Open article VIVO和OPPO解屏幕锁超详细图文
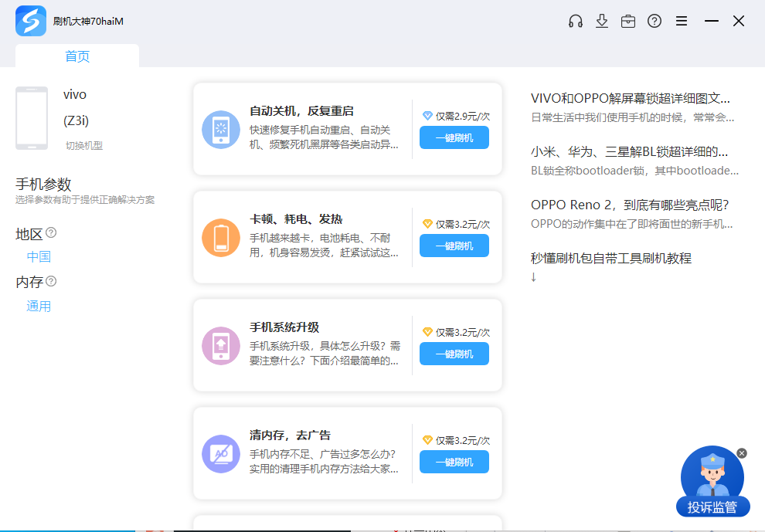 pyautogui.click(x=631, y=98)
